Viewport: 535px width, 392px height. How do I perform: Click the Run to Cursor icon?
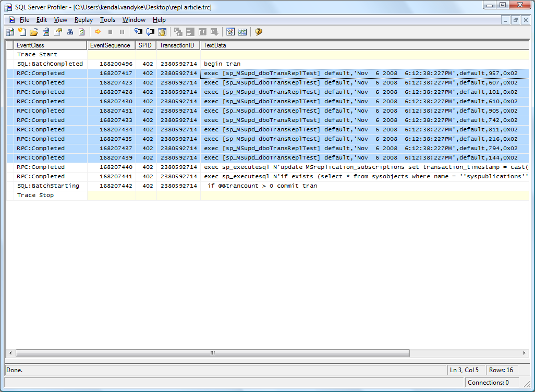[150, 32]
